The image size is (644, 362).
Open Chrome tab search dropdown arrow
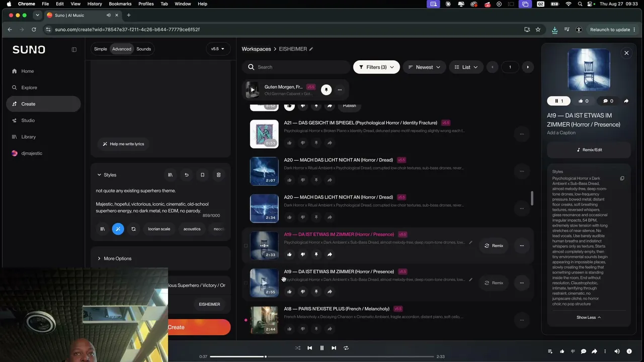(x=37, y=15)
